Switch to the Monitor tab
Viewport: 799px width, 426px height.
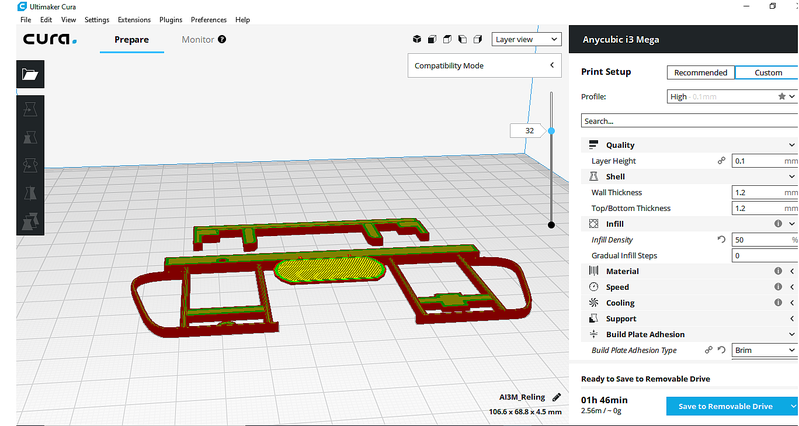[x=198, y=40]
